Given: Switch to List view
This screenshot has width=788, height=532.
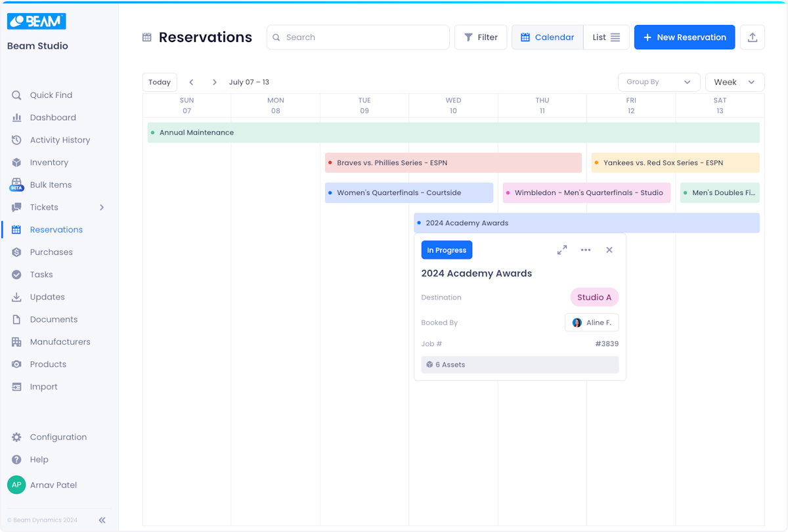Looking at the screenshot, I should tap(606, 37).
